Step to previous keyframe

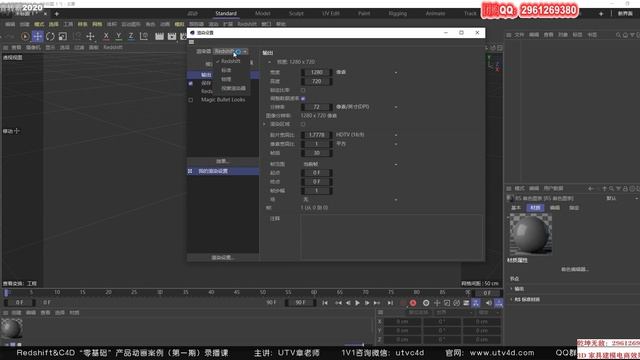(x=338, y=303)
